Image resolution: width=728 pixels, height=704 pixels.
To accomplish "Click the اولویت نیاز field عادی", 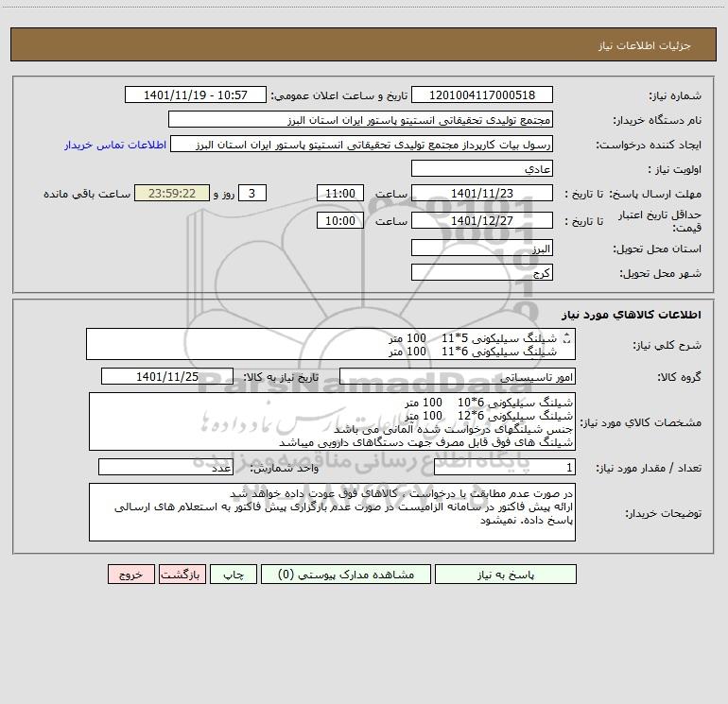I will [x=482, y=168].
